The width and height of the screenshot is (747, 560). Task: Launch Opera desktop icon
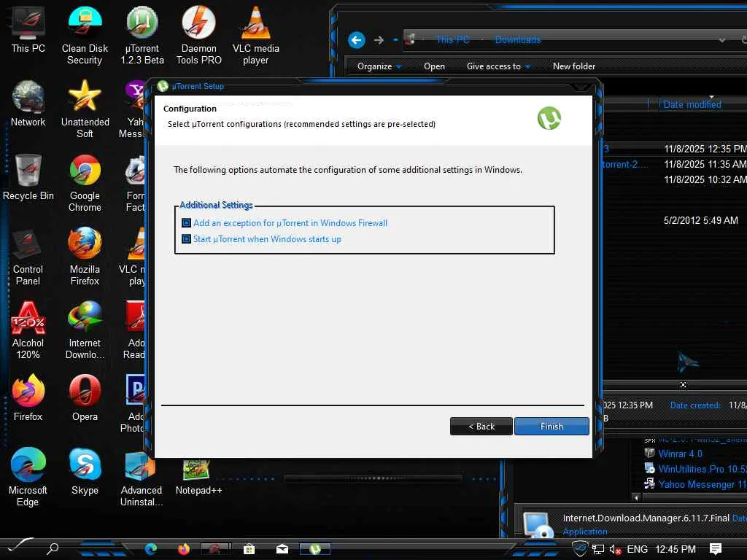tap(85, 398)
